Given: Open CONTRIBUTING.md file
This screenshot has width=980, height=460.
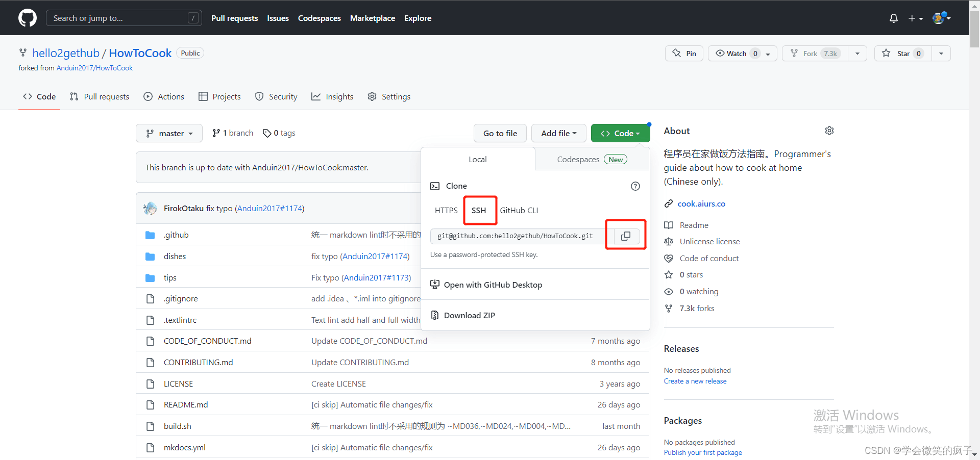Looking at the screenshot, I should tap(198, 362).
